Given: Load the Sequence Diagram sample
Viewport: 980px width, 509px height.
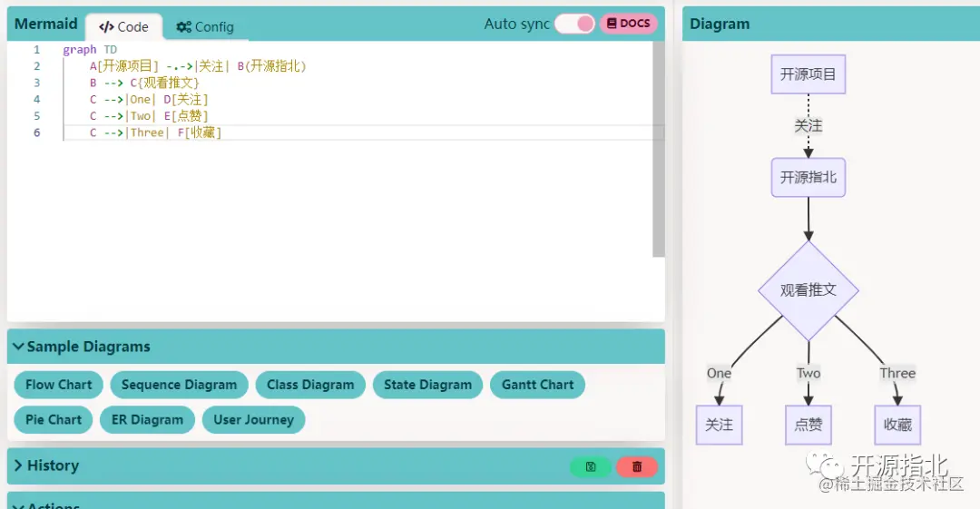Looking at the screenshot, I should 180,385.
